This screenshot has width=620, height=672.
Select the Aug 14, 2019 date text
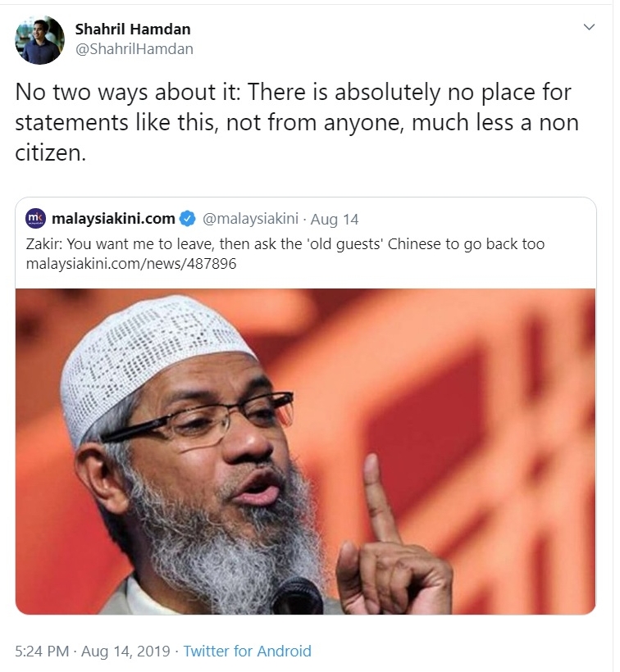tap(126, 652)
